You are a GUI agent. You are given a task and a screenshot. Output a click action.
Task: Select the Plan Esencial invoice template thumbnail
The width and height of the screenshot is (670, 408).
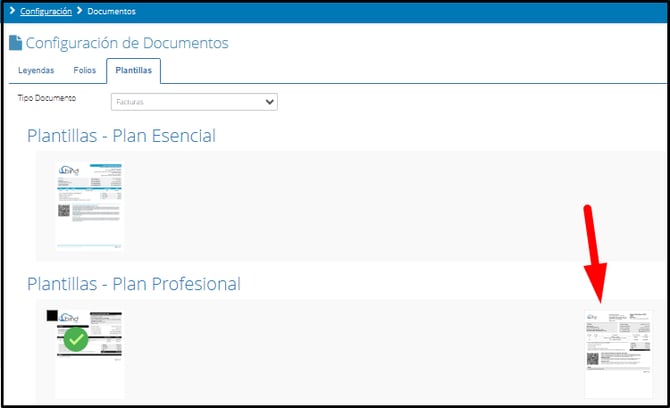tap(89, 205)
